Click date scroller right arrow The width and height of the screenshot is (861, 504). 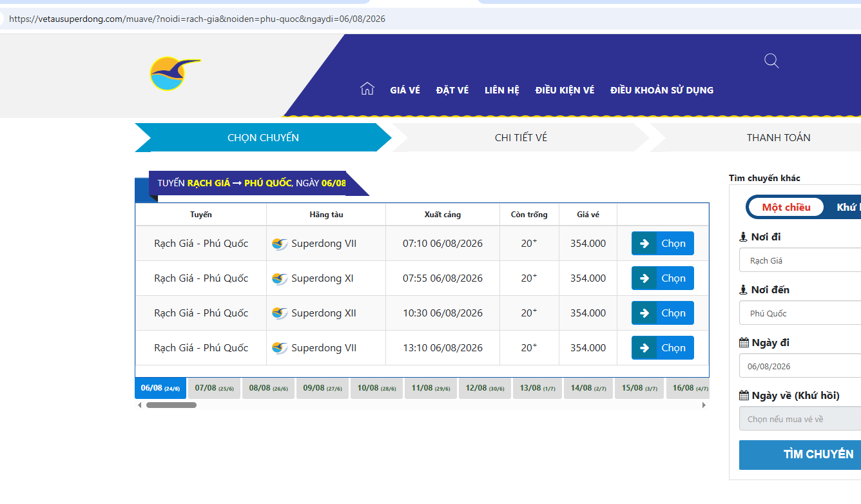(704, 405)
